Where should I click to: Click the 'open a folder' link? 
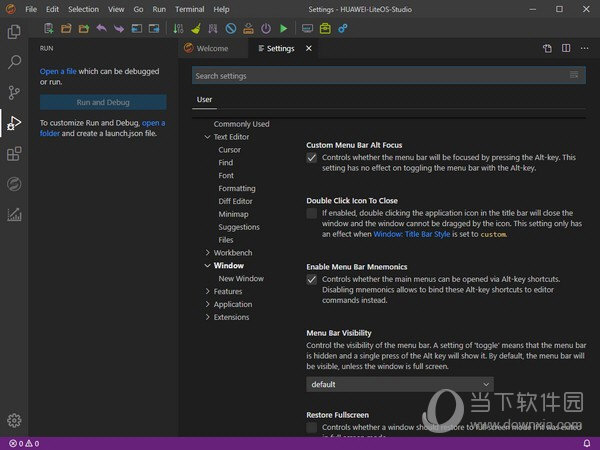(x=153, y=123)
